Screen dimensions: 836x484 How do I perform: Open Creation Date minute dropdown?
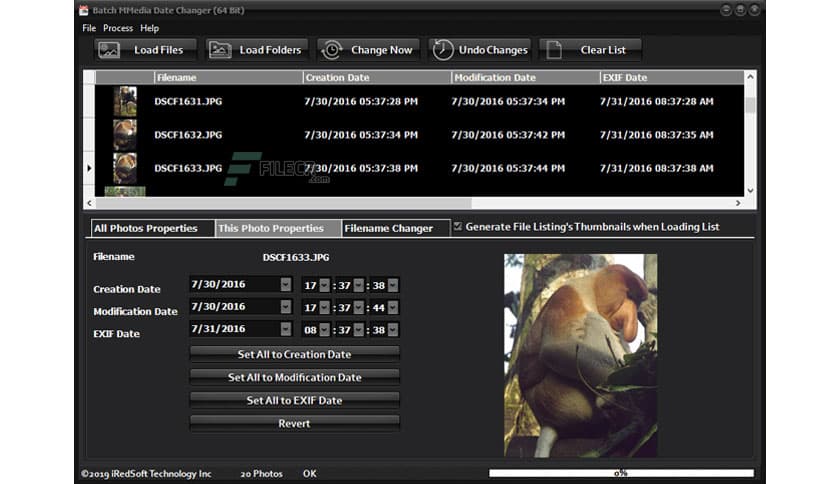[359, 285]
